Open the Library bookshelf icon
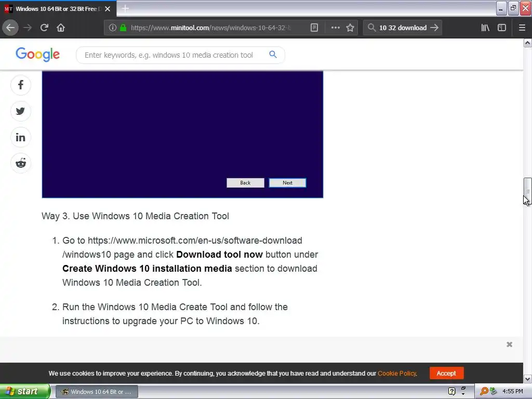This screenshot has width=532, height=399. point(485,28)
